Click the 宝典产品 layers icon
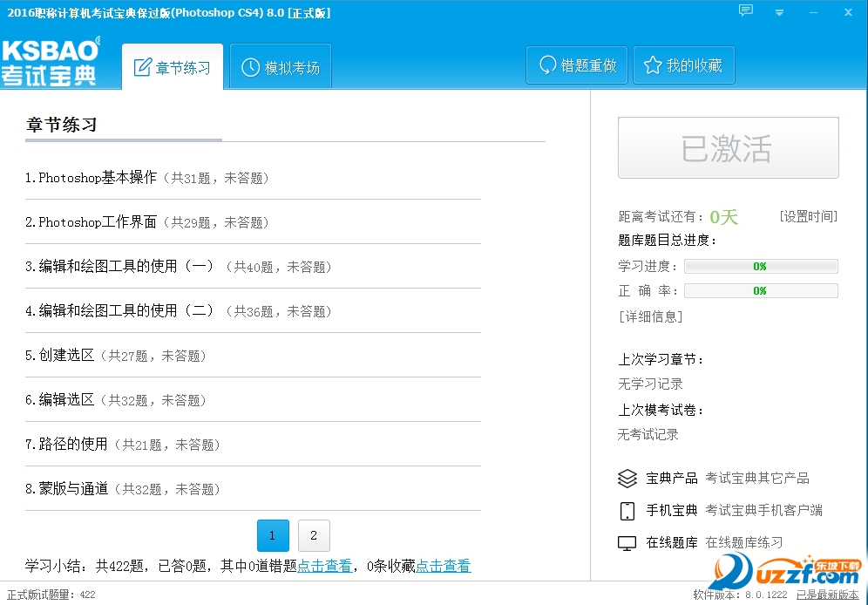Screen dimensions: 868x605 tap(627, 479)
